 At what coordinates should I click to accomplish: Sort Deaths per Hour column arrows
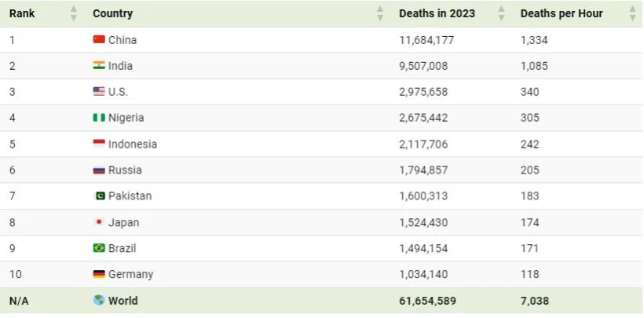[632, 13]
